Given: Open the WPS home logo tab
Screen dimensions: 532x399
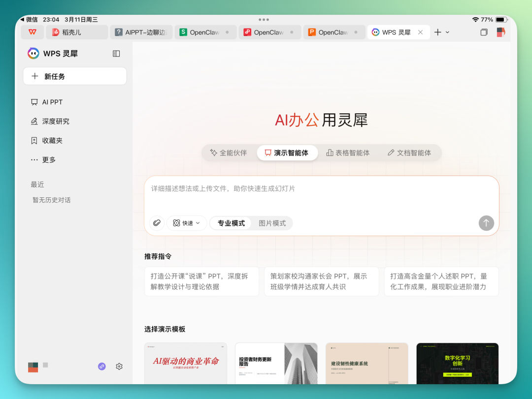Looking at the screenshot, I should 33,32.
